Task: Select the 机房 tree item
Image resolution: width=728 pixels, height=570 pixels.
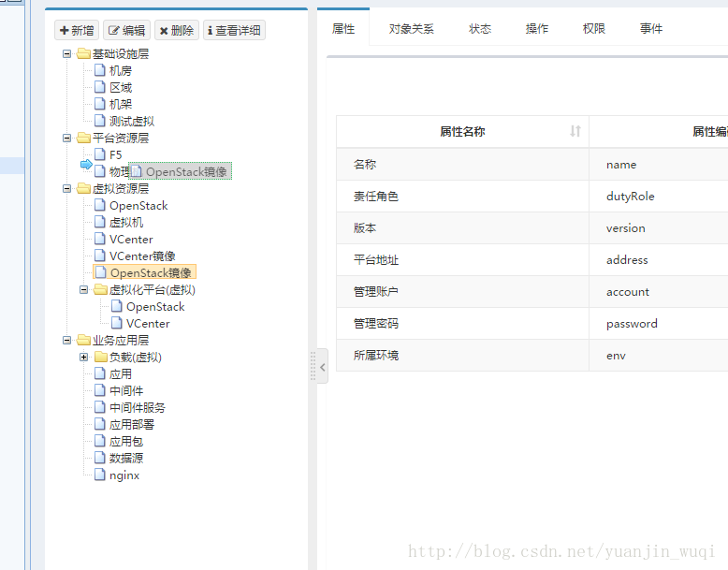Action: (121, 70)
